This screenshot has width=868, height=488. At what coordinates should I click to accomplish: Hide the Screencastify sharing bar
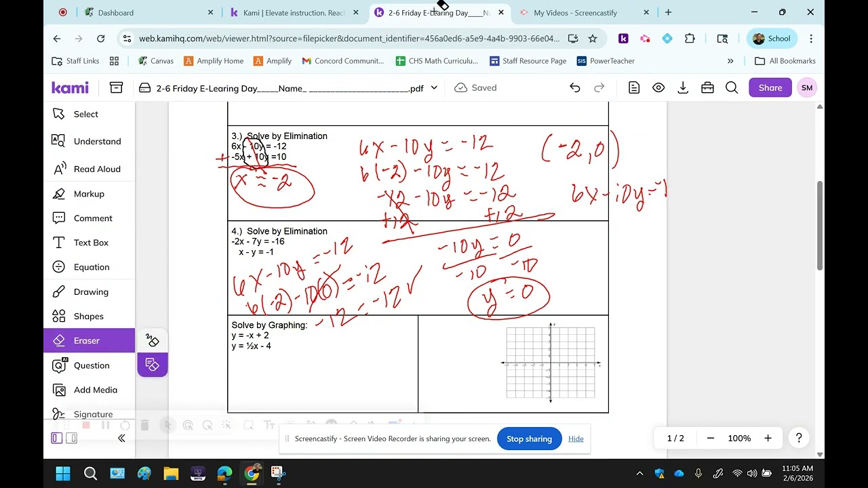[576, 439]
